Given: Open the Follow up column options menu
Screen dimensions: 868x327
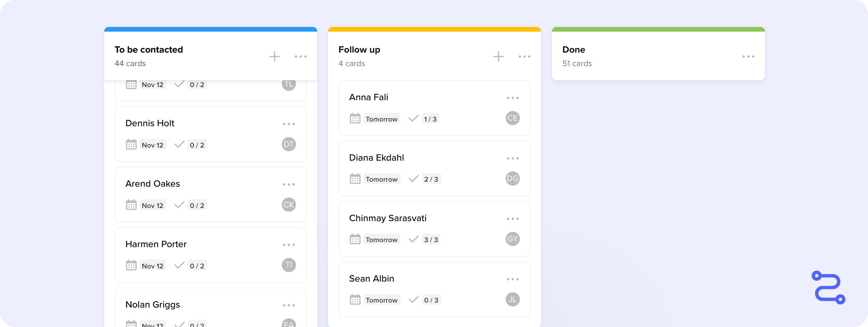Looking at the screenshot, I should click(524, 56).
